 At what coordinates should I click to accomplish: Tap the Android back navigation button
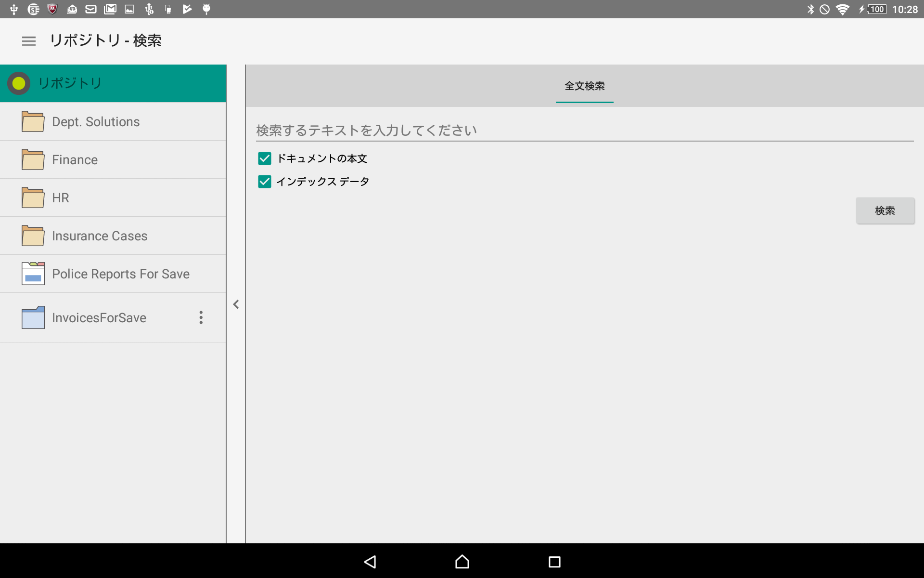tap(370, 562)
